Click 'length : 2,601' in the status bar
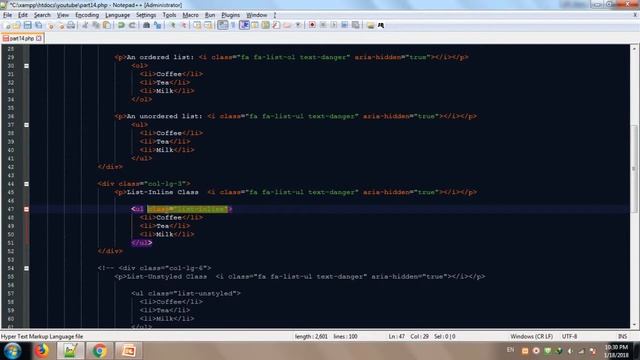Screen dimensions: 640x360 [x=311, y=336]
